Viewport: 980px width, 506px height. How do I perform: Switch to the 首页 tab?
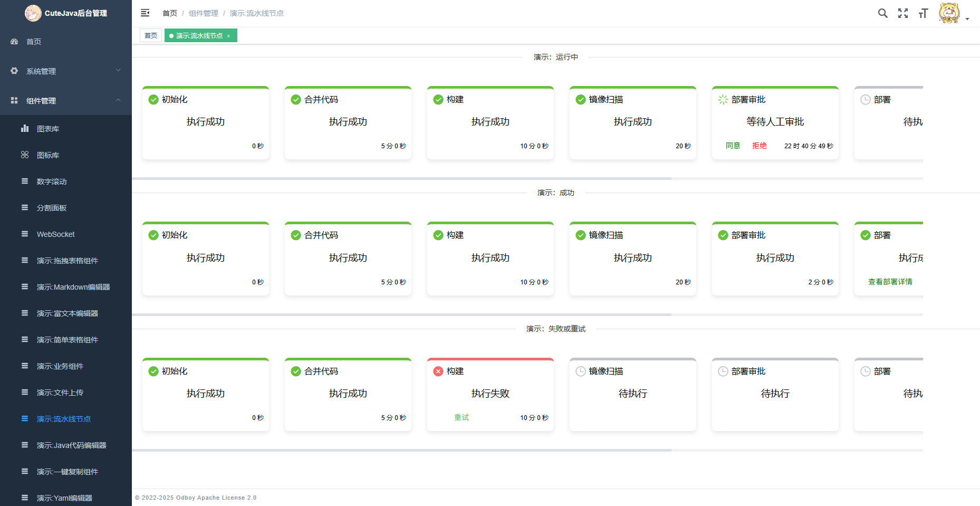[151, 35]
